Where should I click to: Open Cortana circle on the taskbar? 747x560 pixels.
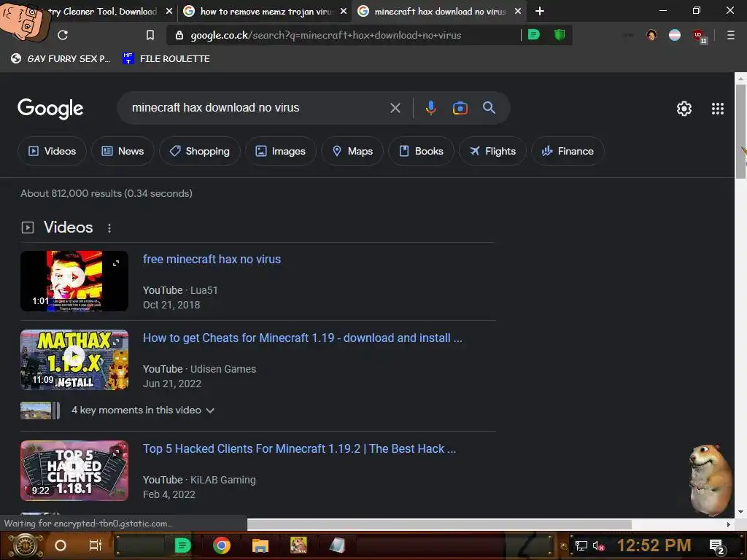point(61,545)
